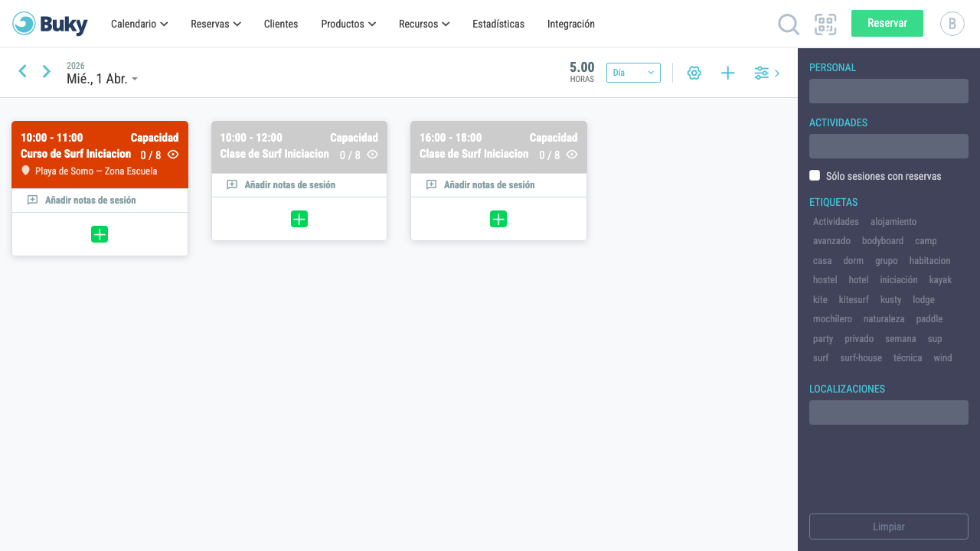
Task: Go to next day arrow
Action: pos(47,71)
